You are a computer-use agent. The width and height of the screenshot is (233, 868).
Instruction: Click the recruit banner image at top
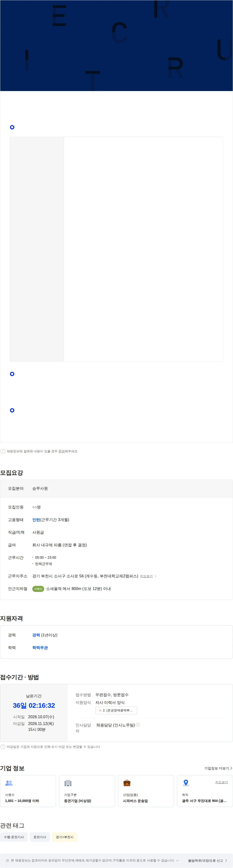click(116, 45)
